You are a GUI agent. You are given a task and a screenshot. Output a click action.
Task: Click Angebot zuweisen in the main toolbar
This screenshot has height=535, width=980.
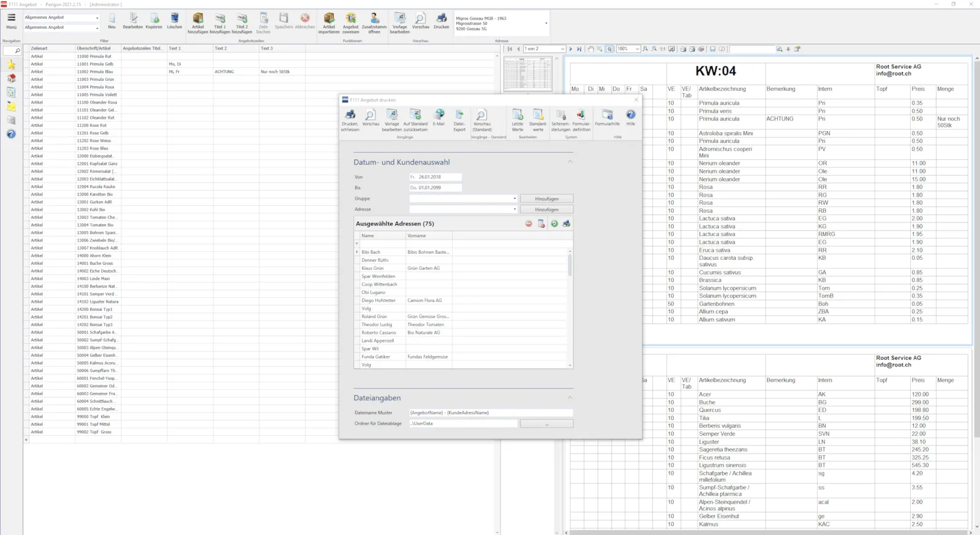click(351, 23)
